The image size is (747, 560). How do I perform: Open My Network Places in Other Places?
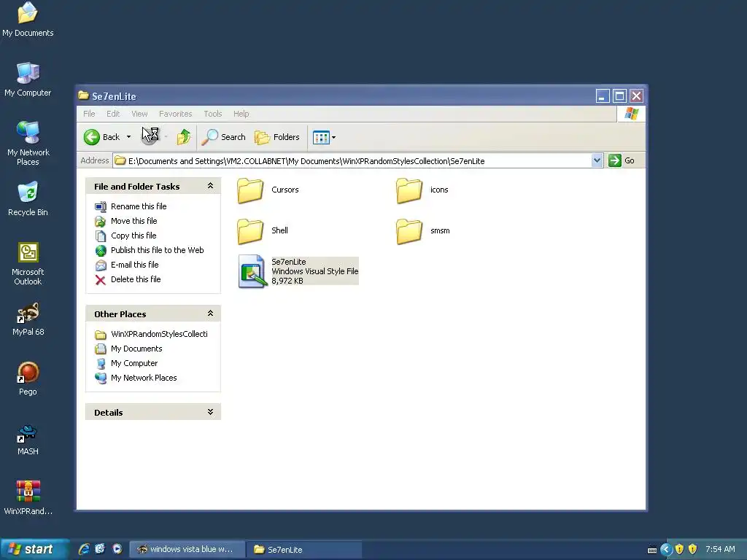coord(144,378)
